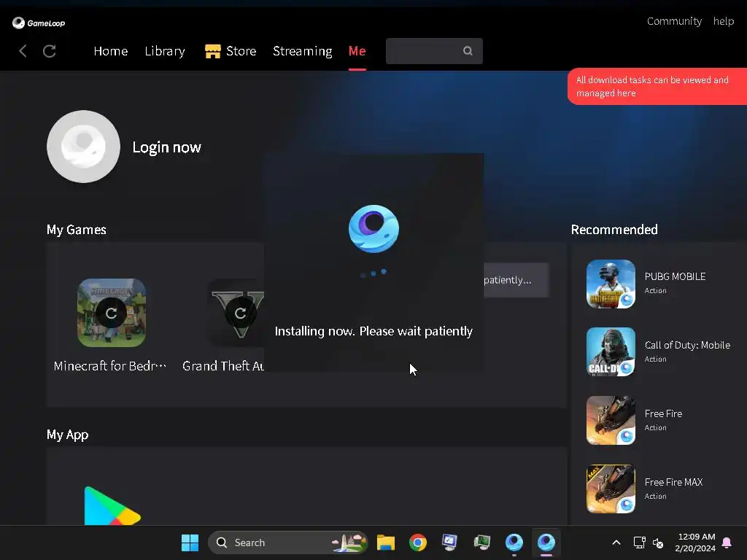
Task: Select Grand Theft Auto title text
Action: click(x=223, y=366)
